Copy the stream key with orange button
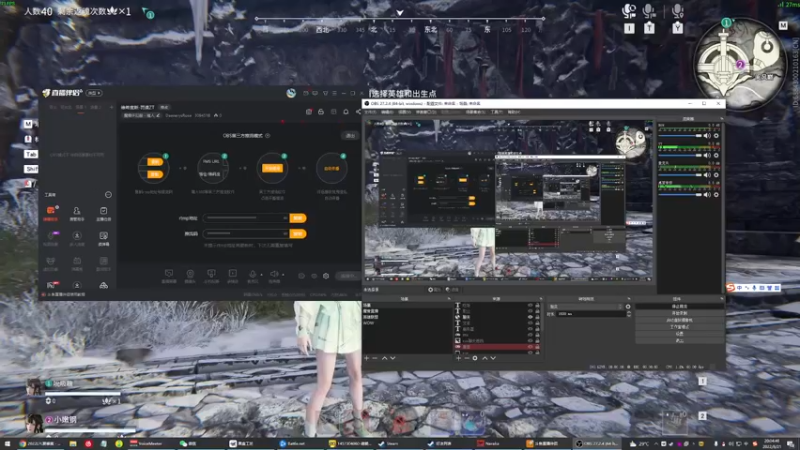This screenshot has width=800, height=450. pyautogui.click(x=298, y=233)
